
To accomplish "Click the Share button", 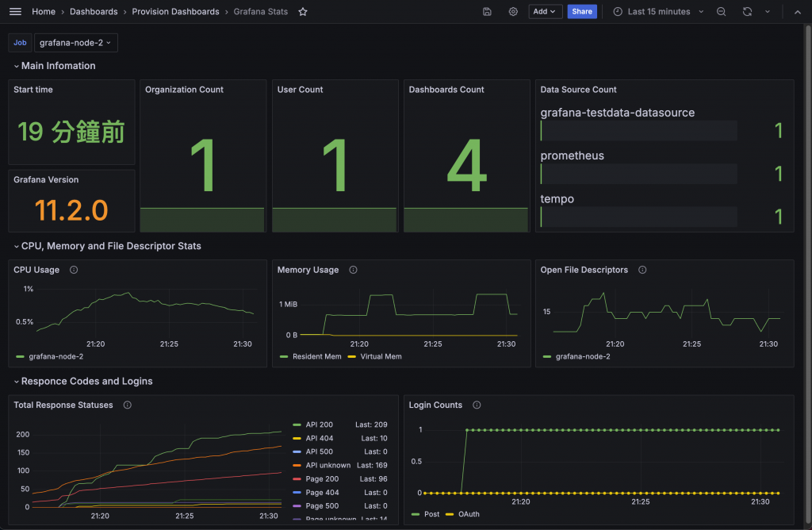I will (582, 11).
